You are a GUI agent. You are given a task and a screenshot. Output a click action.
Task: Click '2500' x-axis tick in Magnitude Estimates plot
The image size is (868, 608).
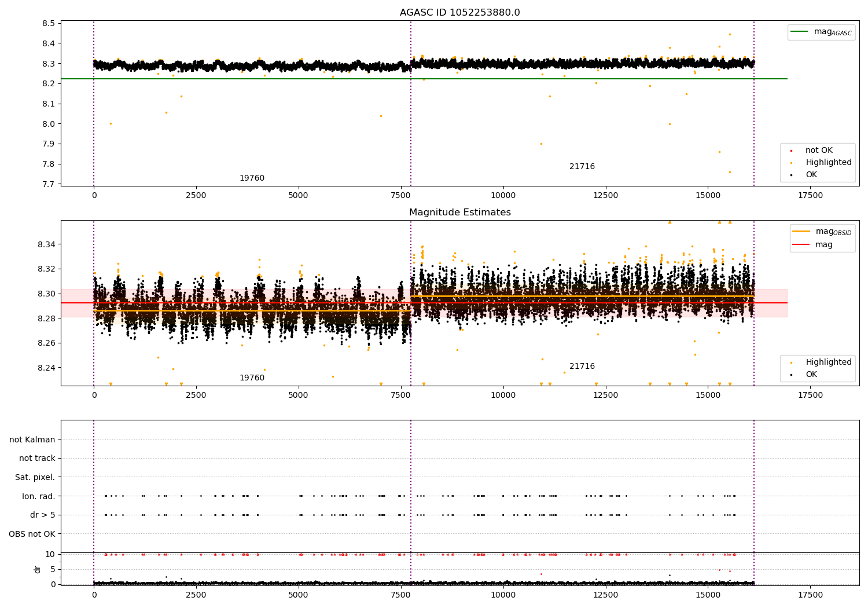(x=196, y=395)
